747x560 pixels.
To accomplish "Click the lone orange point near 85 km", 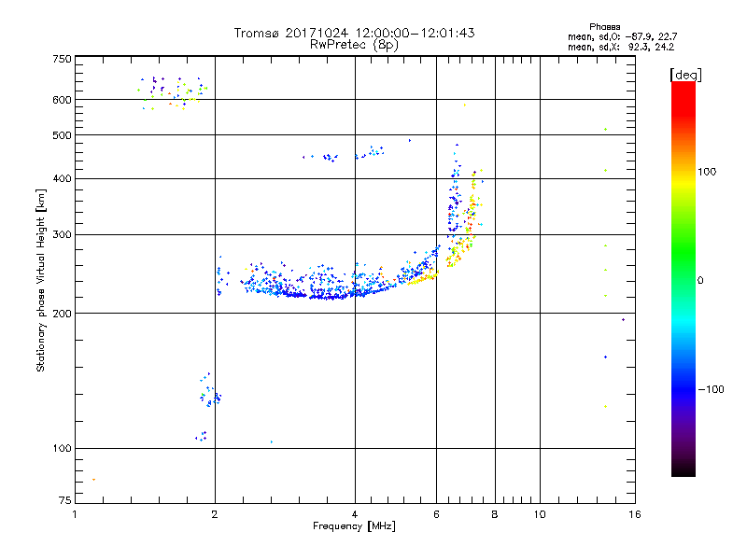I will coord(94,480).
